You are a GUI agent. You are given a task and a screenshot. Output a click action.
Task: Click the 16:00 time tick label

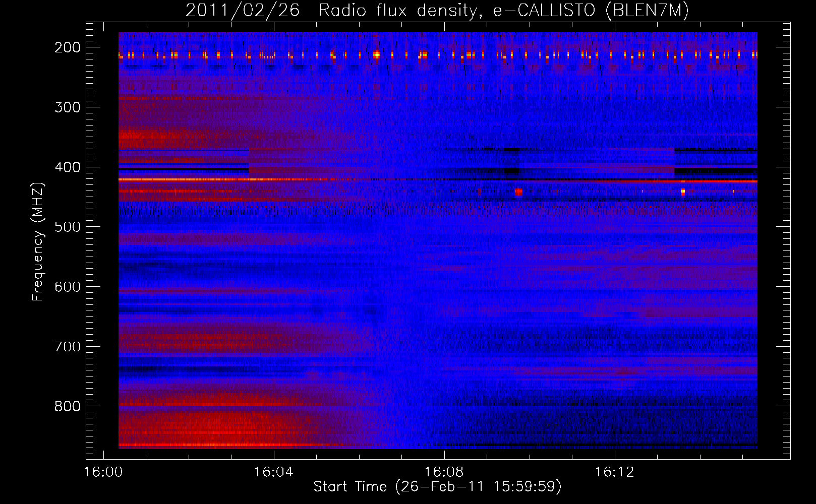click(103, 472)
